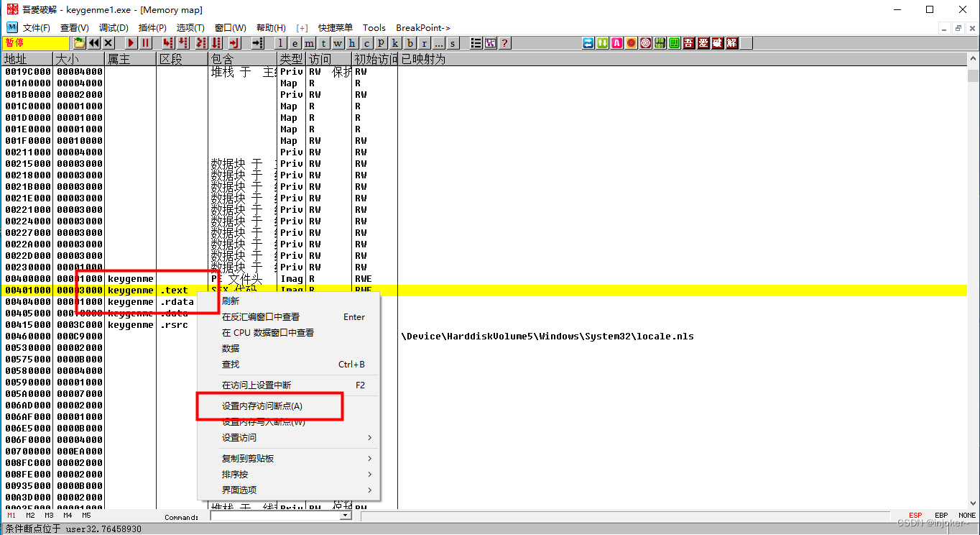Open the BreakPoint-> menu
This screenshot has height=535, width=980.
[423, 28]
